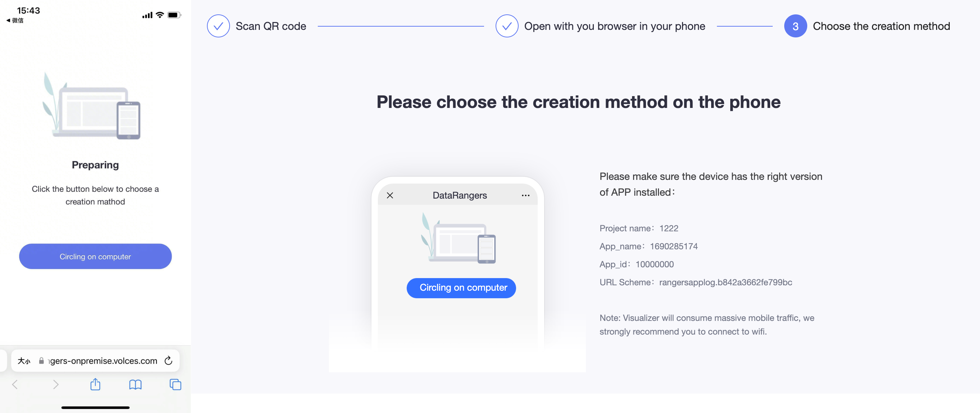The height and width of the screenshot is (413, 980).
Task: Reload the page with the refresh icon
Action: point(168,360)
